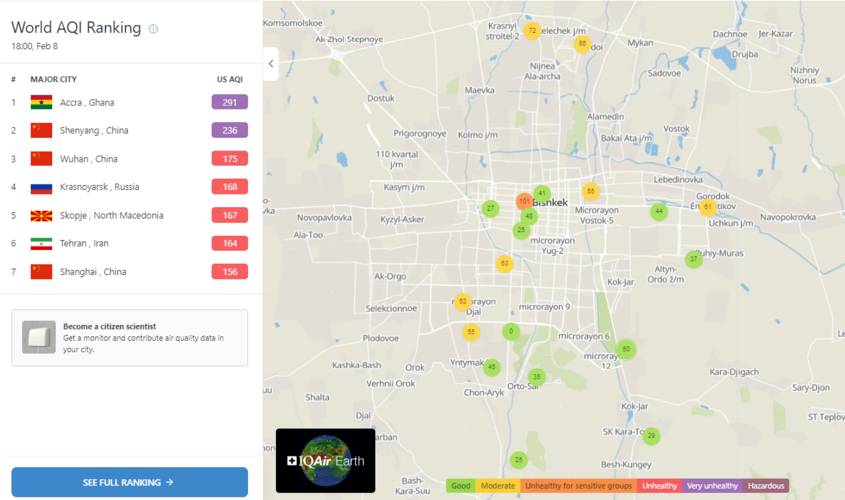Click the info icon beside World AQI Ranking
845x500 pixels.
pos(153,29)
